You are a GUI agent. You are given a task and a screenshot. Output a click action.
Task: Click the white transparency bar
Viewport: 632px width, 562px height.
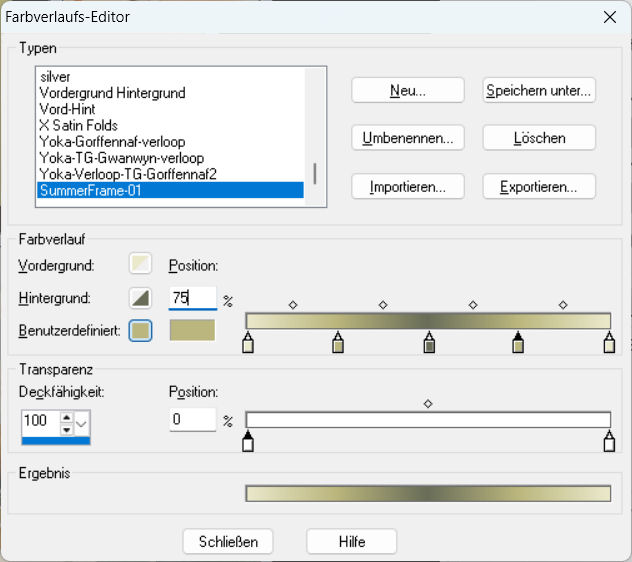(x=428, y=420)
